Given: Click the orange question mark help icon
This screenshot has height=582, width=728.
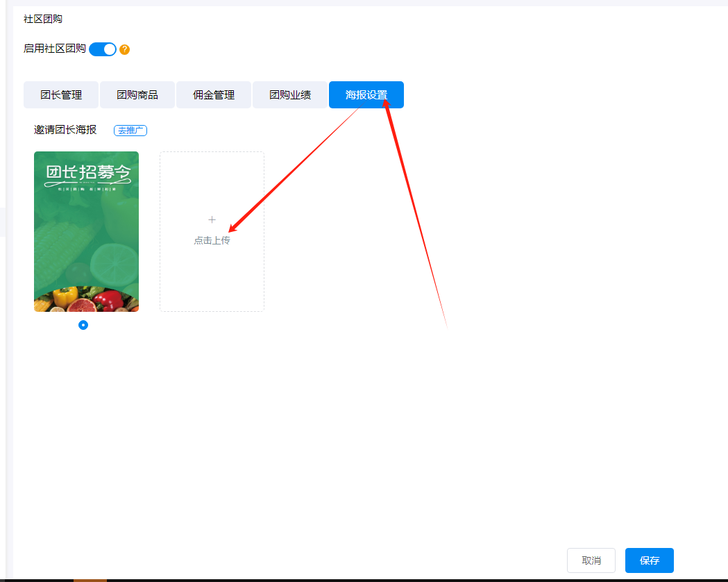Looking at the screenshot, I should (x=124, y=49).
